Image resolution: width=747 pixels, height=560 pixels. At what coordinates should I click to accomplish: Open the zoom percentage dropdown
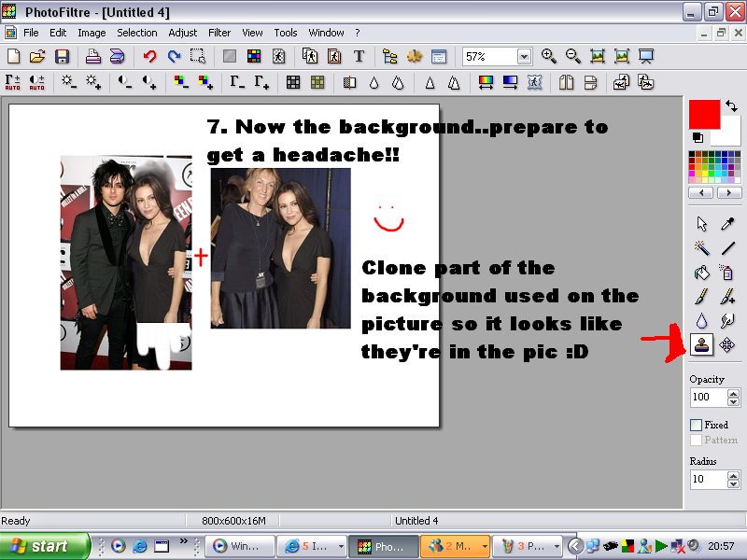point(524,57)
